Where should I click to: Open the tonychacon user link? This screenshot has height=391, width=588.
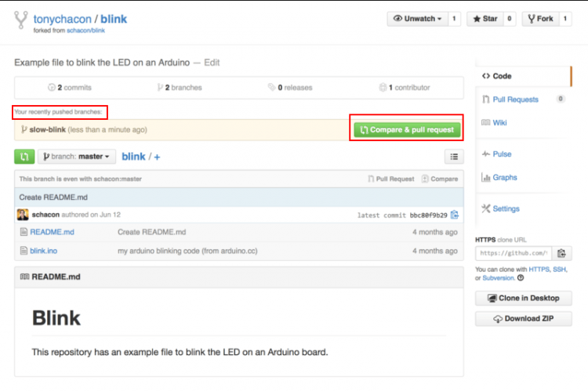[62, 19]
